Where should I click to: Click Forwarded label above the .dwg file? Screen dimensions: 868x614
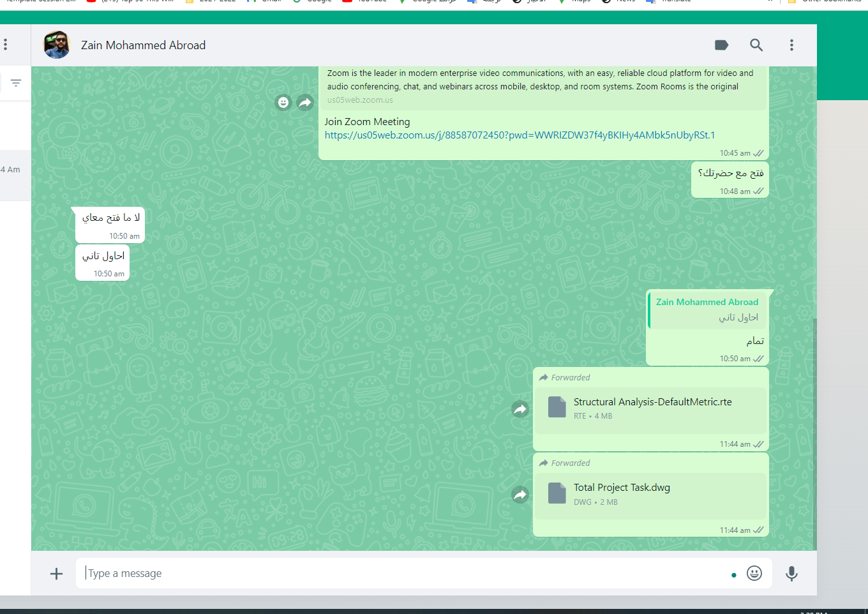pos(565,463)
